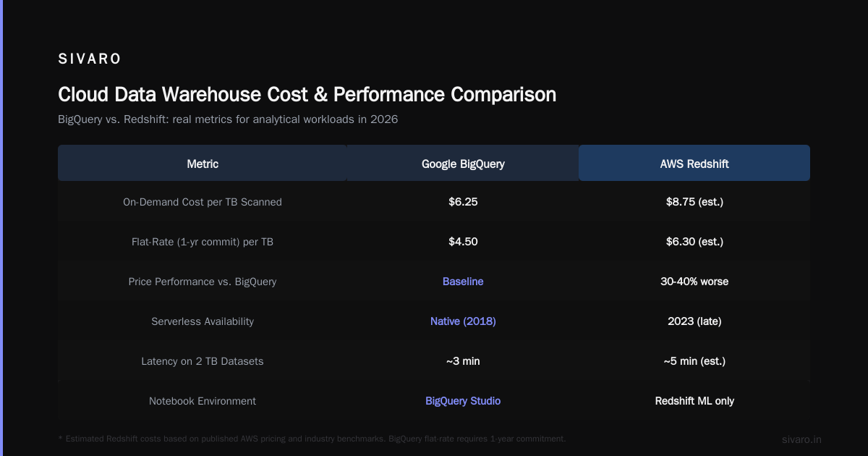The image size is (868, 456).
Task: Click the BigQuery Studio highlighted value
Action: tap(463, 400)
